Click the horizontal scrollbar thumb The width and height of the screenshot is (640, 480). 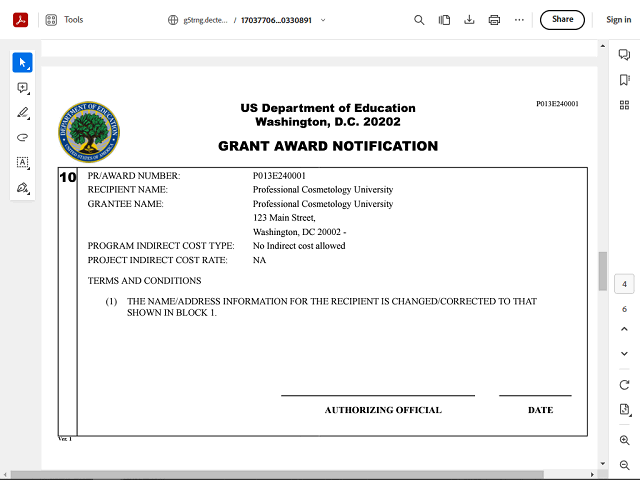tap(277, 475)
